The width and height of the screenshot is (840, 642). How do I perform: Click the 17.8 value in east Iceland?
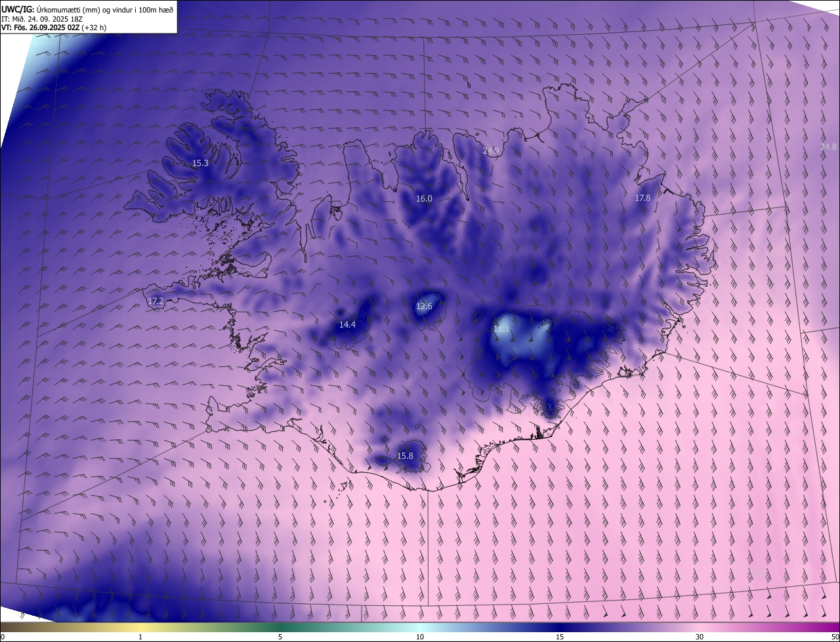pyautogui.click(x=642, y=198)
